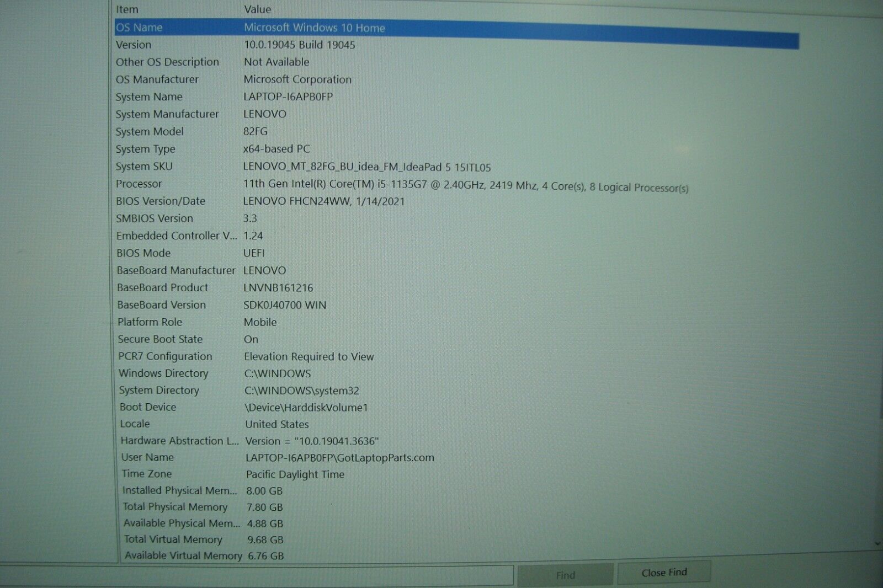
Task: Click the \Device\HarddiskVolume1 value
Action: [x=306, y=408]
